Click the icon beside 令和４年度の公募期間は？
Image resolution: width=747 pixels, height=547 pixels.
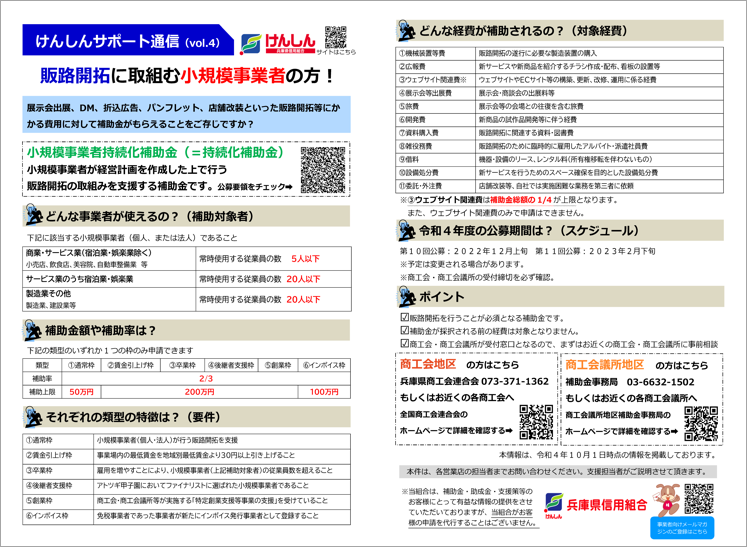pyautogui.click(x=406, y=230)
